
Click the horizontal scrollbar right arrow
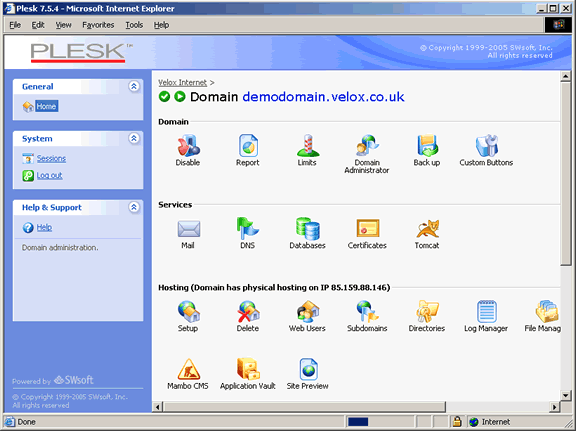pyautogui.click(x=554, y=407)
